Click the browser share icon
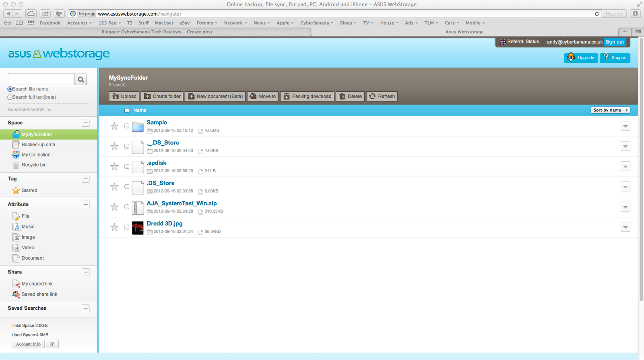This screenshot has height=360, width=644. coord(45,14)
